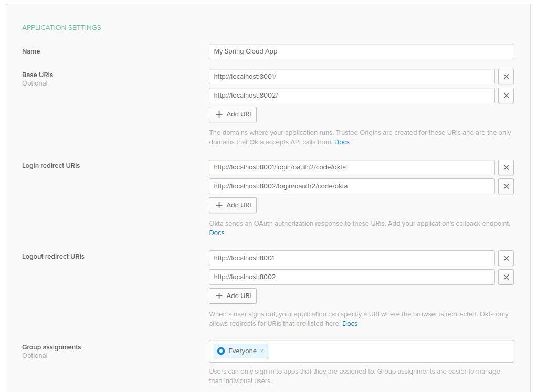537x392 pixels.
Task: Edit the Name field My Spring Cloud App
Action: 362,51
